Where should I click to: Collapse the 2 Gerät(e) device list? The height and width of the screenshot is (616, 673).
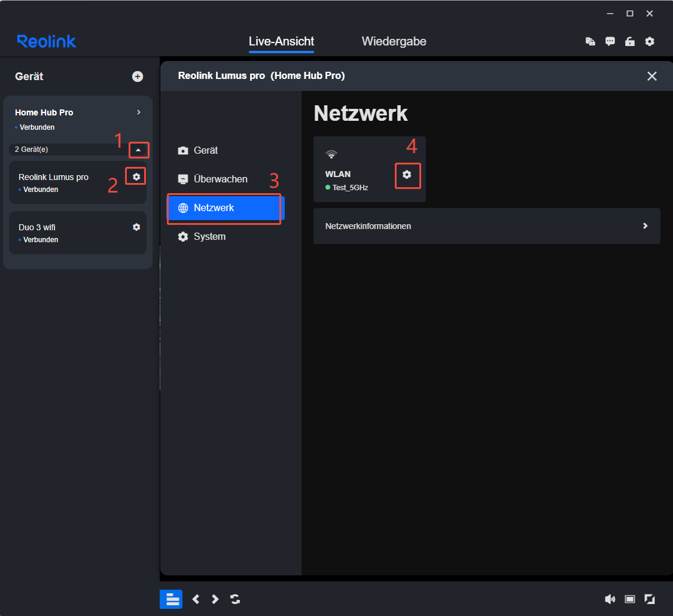pyautogui.click(x=138, y=150)
